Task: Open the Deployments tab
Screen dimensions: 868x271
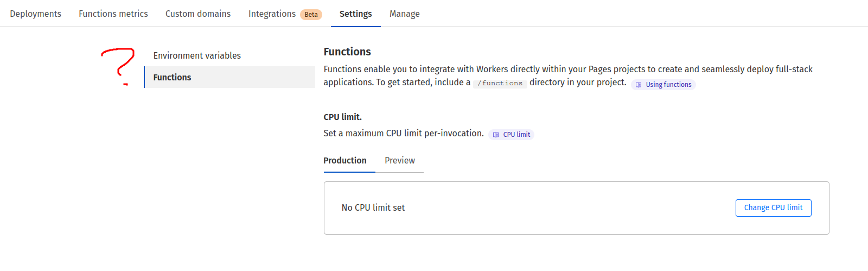Action: point(35,14)
